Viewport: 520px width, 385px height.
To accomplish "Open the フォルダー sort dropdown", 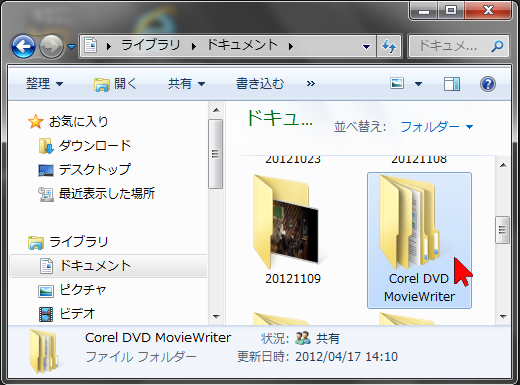I will point(437,127).
